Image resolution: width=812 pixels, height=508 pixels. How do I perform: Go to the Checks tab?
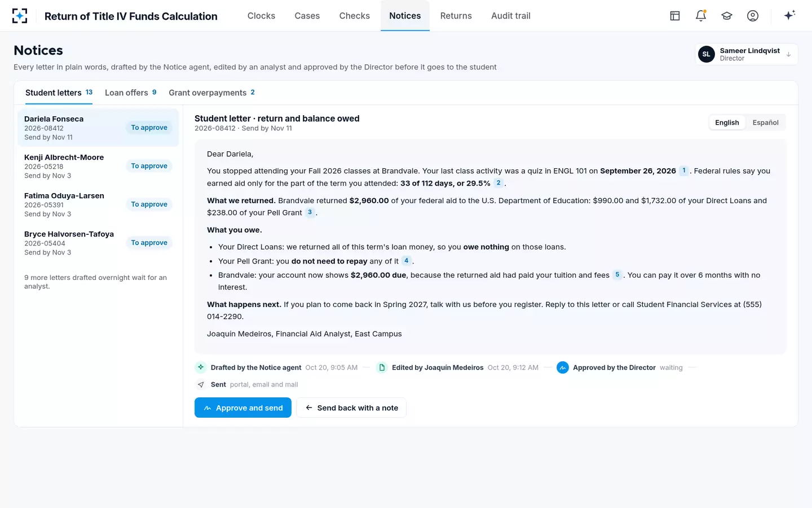355,16
